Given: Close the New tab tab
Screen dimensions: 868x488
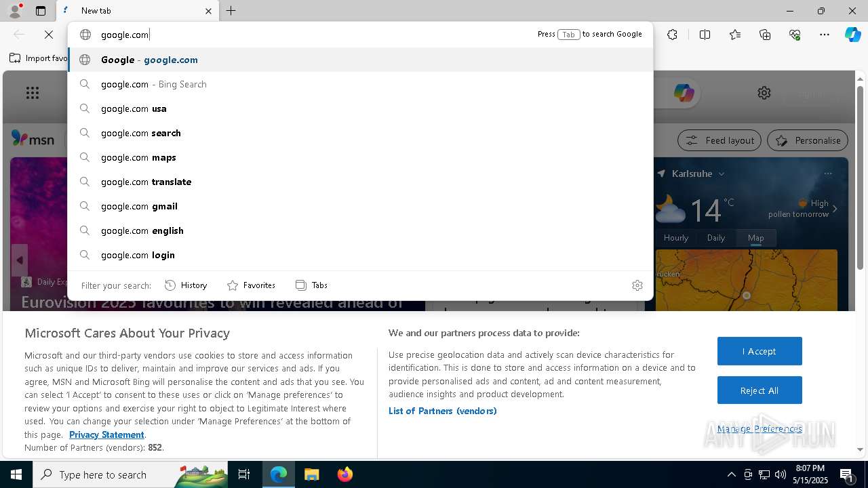Looking at the screenshot, I should [208, 11].
